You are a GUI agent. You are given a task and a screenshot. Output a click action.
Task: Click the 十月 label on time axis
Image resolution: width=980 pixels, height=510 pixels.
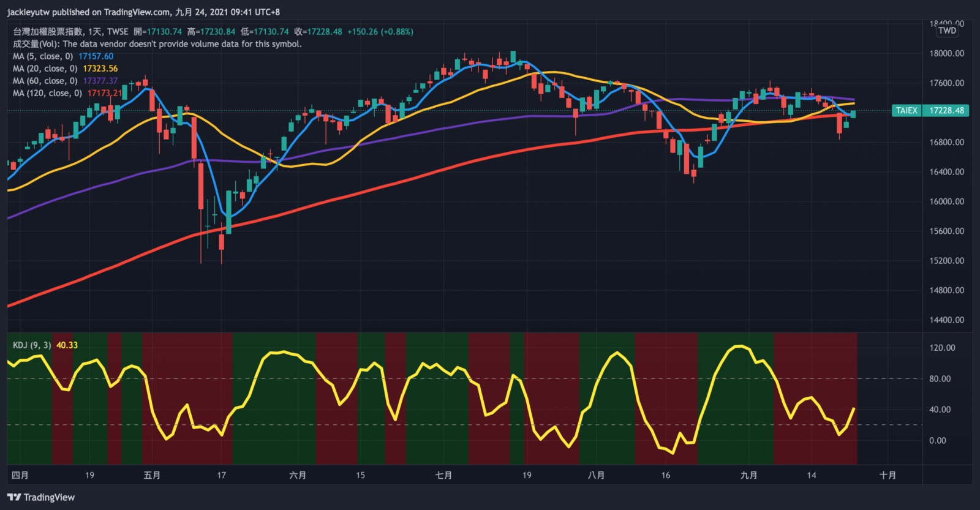pos(888,475)
